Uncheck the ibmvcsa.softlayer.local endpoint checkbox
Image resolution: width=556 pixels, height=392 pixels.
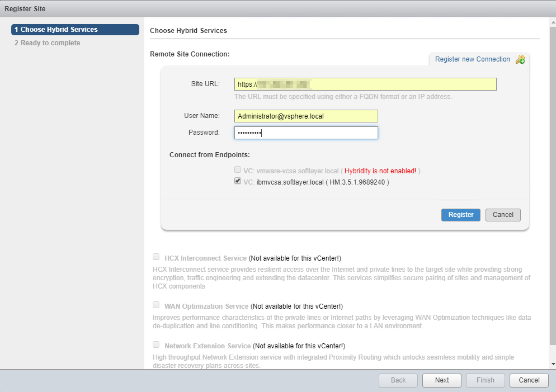237,181
